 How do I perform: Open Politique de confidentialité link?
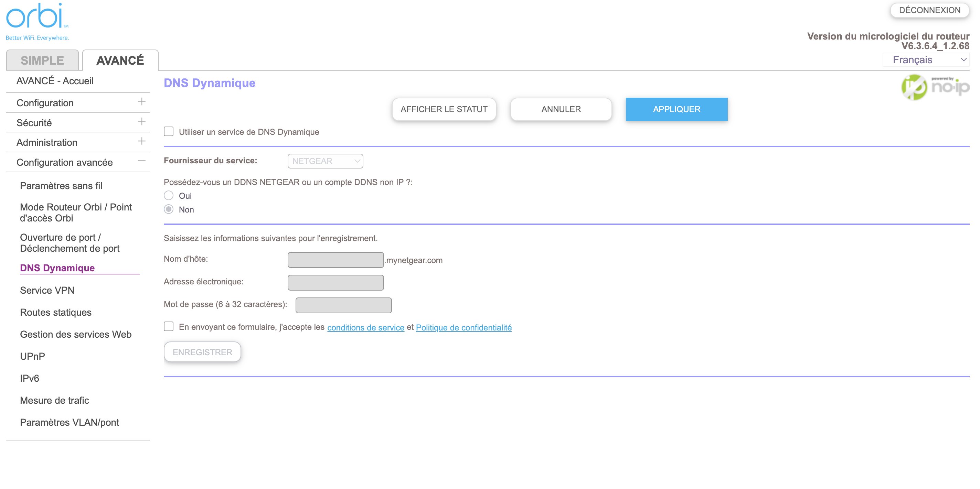coord(464,327)
